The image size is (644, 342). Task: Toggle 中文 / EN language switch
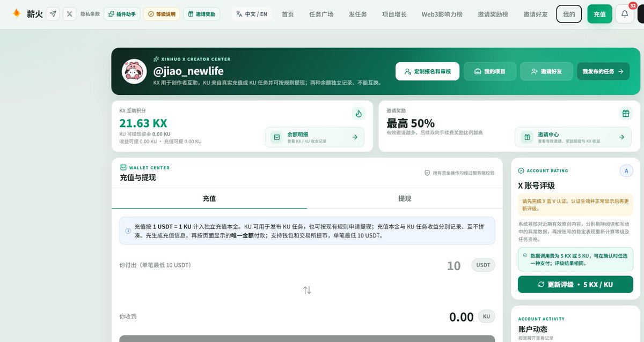(x=252, y=14)
